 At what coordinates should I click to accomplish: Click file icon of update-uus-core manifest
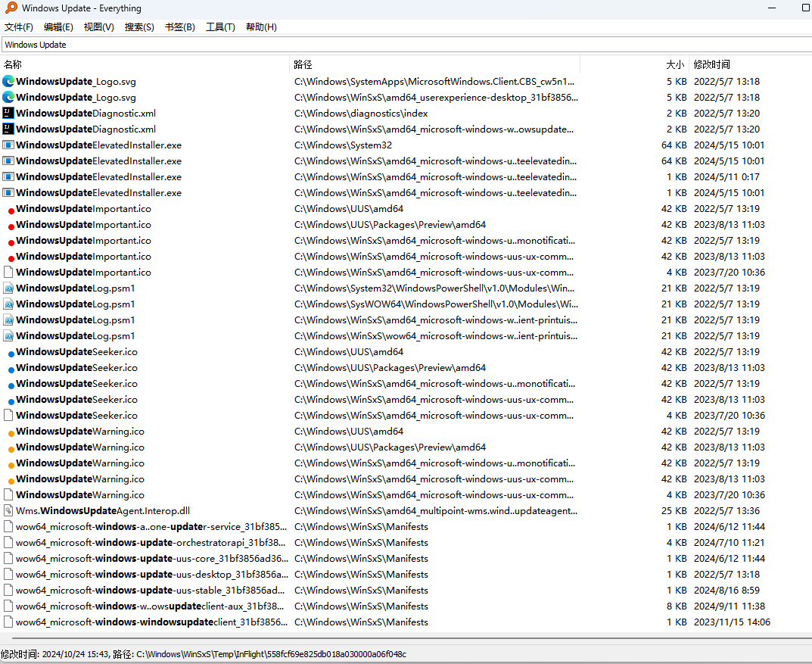click(x=8, y=558)
